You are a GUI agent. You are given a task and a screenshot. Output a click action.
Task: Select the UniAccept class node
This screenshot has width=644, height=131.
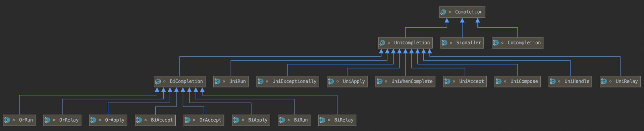click(465, 82)
